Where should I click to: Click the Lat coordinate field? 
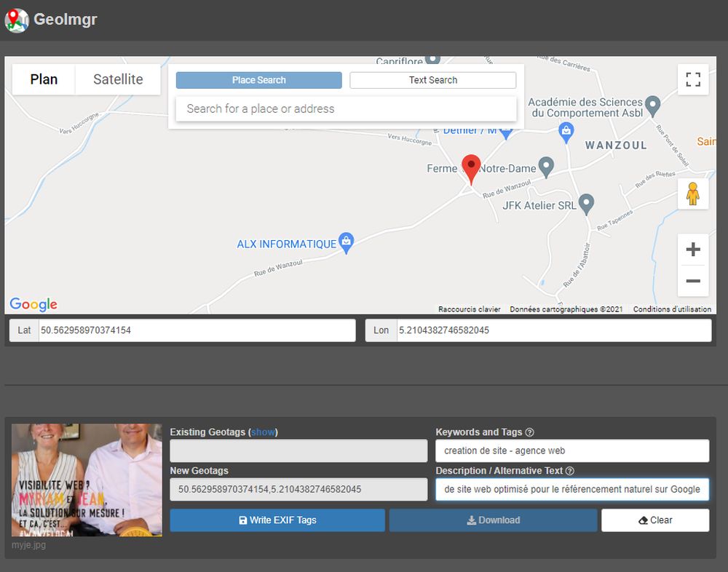click(197, 330)
